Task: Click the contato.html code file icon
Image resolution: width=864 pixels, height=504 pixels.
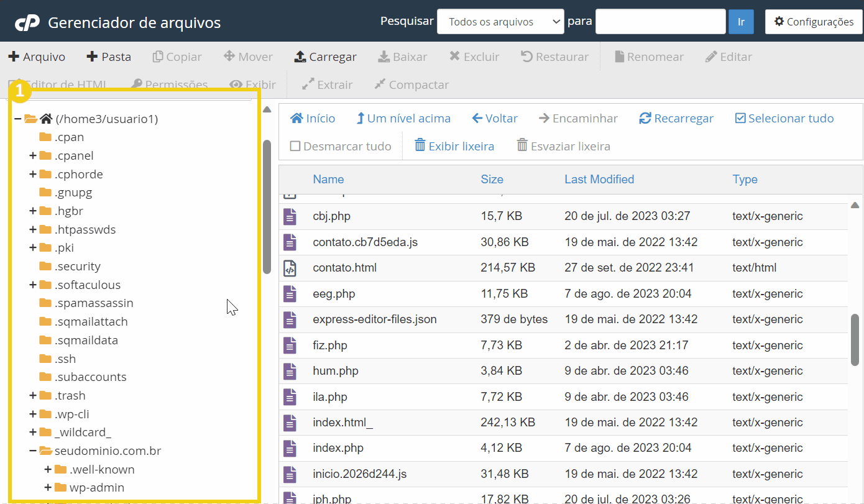Action: click(x=290, y=268)
